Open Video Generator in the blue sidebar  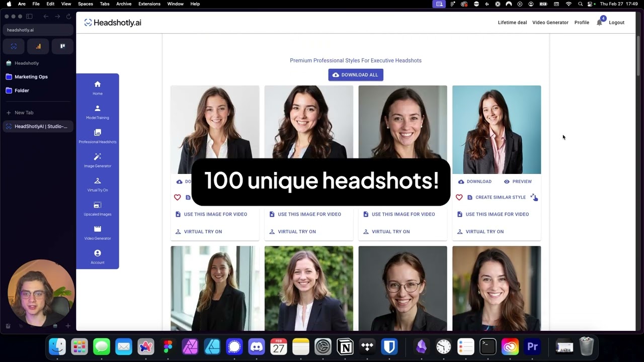(98, 232)
